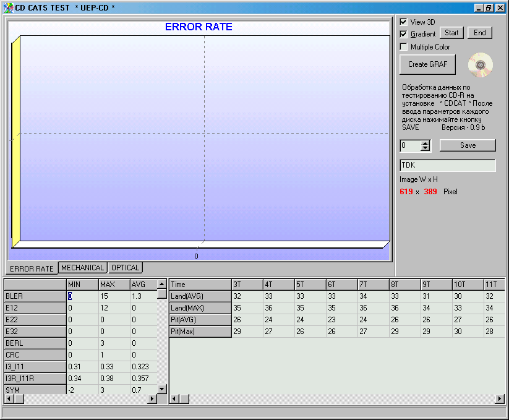Image resolution: width=509 pixels, height=420 pixels.
Task: Click the Pit(AVG) row header
Action: click(200, 320)
